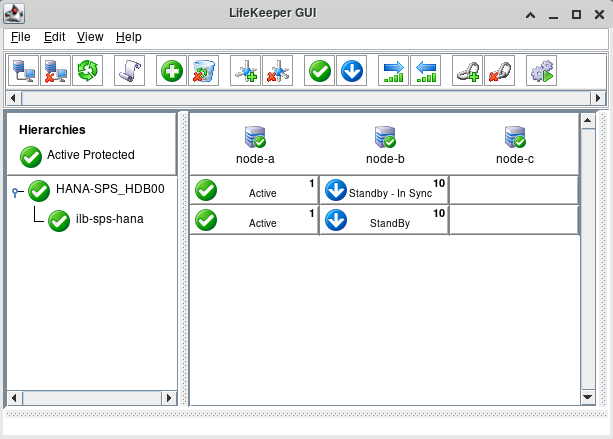Click the StandBy cell text on node-b

tap(390, 223)
